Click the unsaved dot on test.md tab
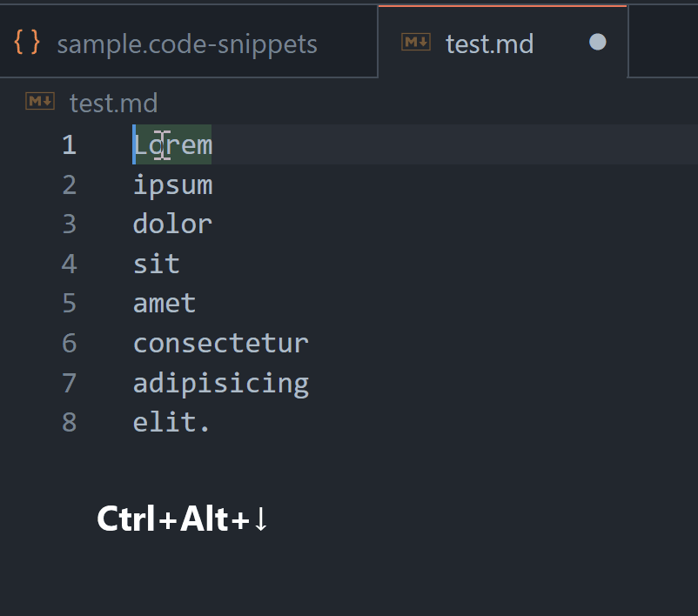Image resolution: width=698 pixels, height=616 pixels. (598, 43)
